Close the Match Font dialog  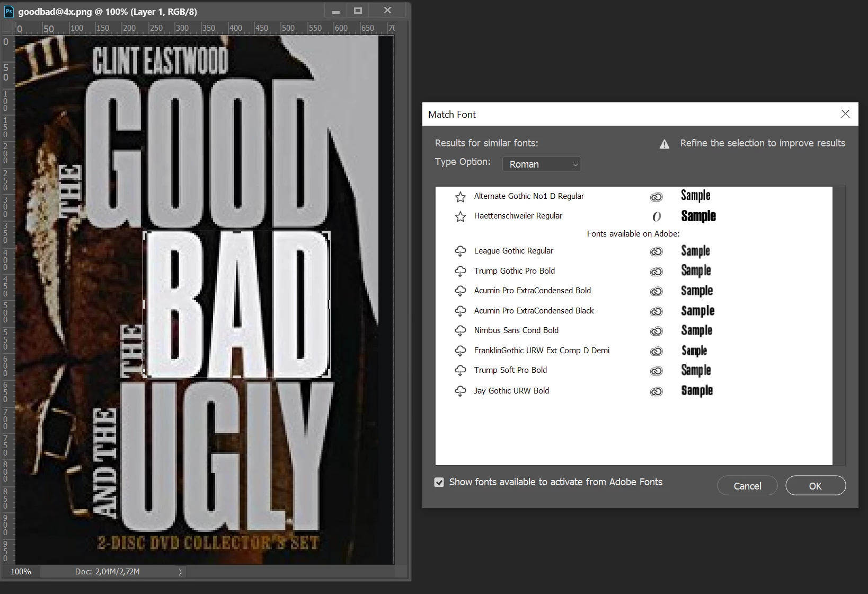click(x=845, y=114)
